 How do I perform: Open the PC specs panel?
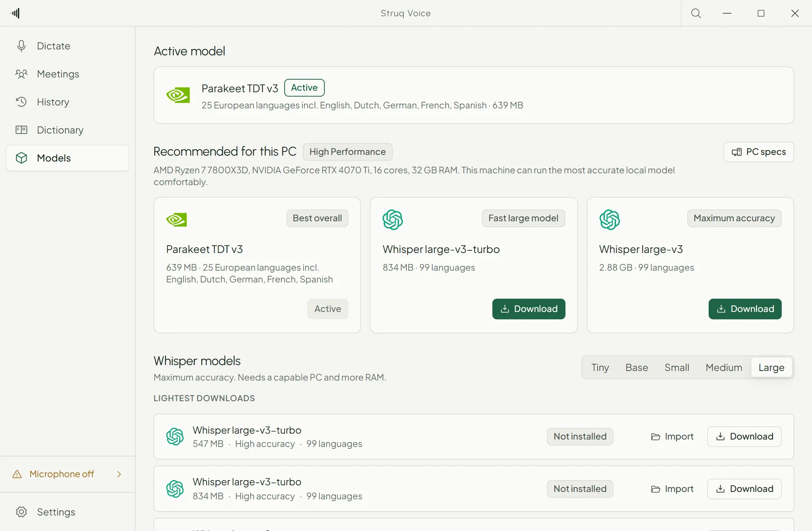(759, 152)
